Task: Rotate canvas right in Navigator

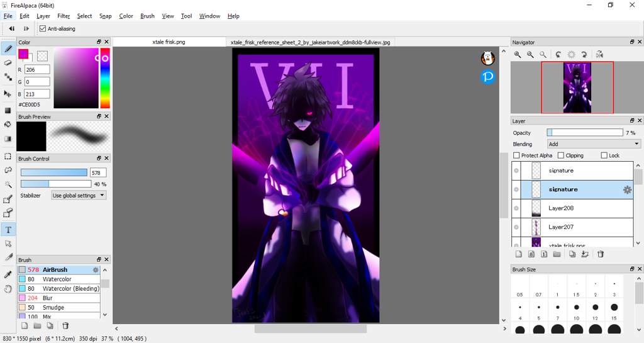Action: pyautogui.click(x=584, y=54)
